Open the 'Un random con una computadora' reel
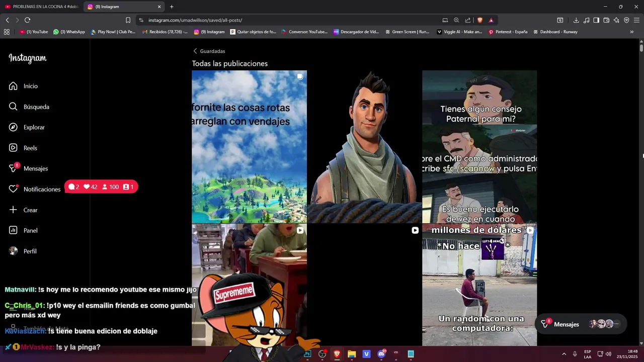Screen dimensions: 644x362 click(479, 285)
